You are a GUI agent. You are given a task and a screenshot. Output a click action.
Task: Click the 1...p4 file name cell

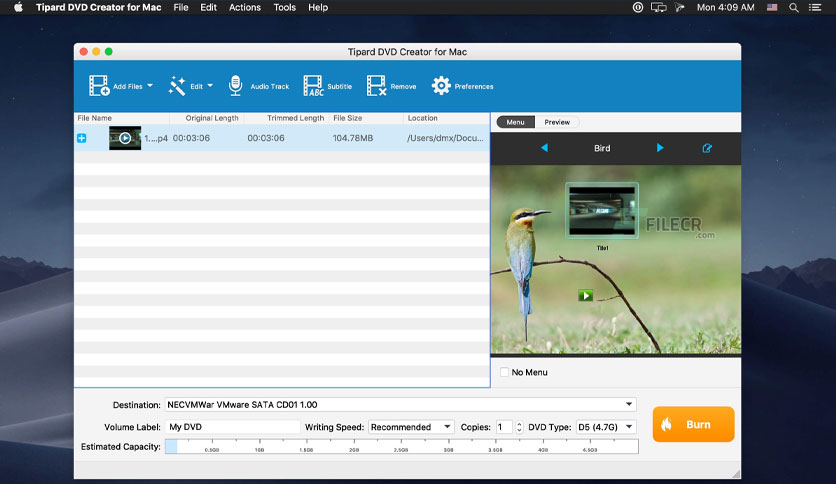pos(156,138)
